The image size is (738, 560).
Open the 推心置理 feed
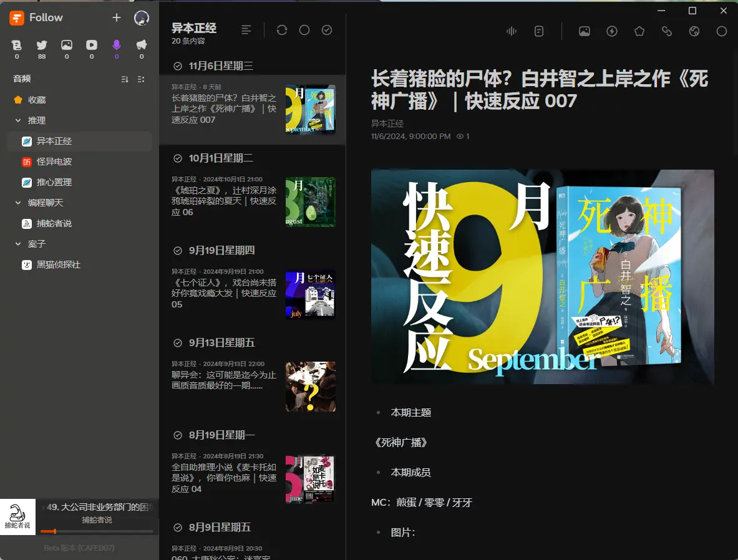click(80, 182)
